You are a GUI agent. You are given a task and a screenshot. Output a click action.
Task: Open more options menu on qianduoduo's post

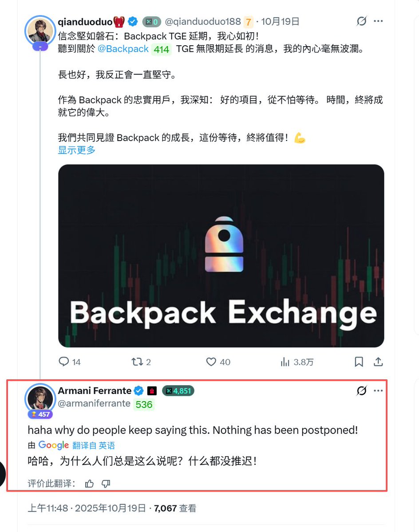pyautogui.click(x=378, y=21)
